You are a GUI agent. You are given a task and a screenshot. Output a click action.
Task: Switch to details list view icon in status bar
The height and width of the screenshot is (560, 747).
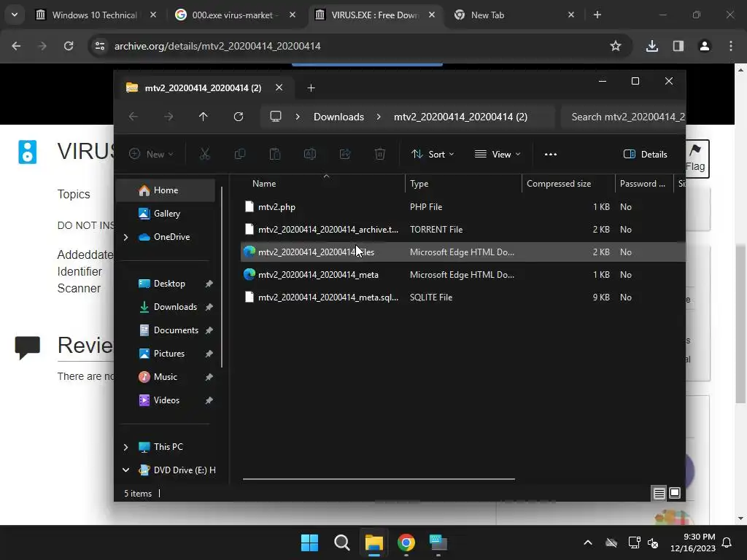click(x=659, y=494)
